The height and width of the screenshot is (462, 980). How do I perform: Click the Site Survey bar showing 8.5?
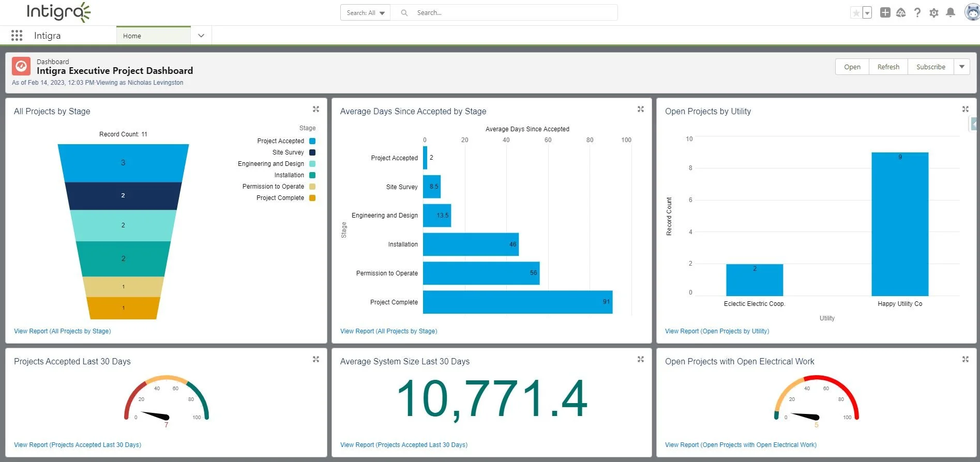(432, 187)
